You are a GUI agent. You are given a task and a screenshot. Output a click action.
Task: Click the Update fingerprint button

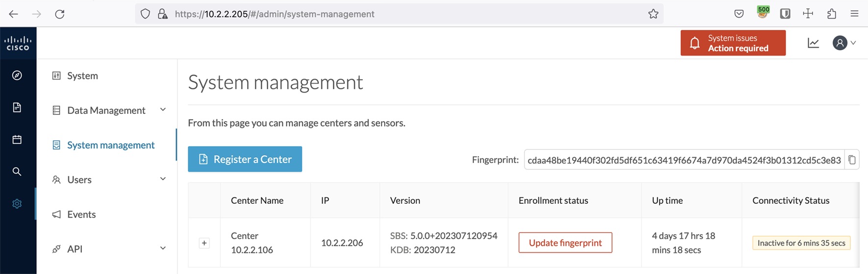[565, 243]
